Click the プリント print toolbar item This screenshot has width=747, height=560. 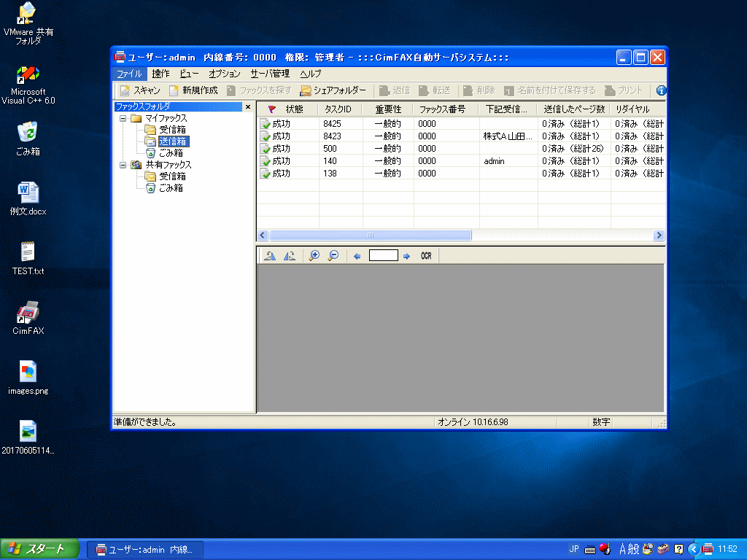pyautogui.click(x=623, y=90)
